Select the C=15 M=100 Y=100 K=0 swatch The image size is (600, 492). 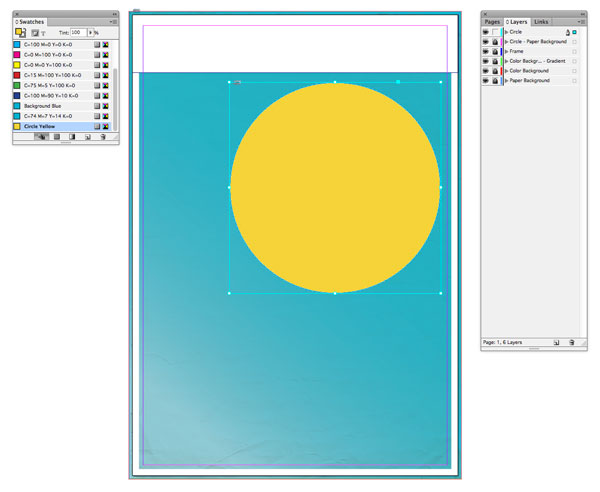[x=62, y=75]
